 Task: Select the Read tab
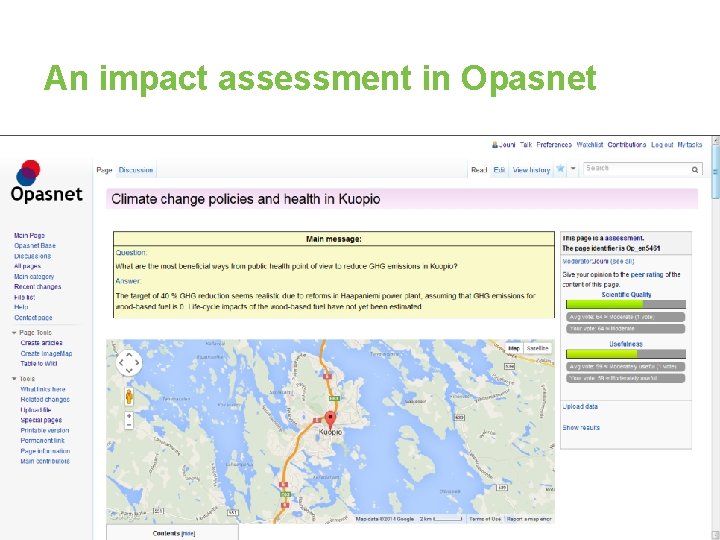coord(478,170)
